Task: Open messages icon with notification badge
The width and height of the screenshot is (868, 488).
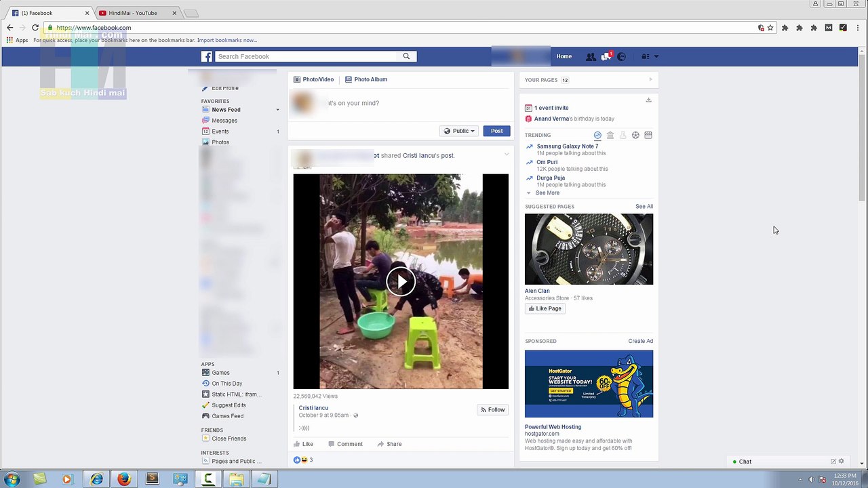Action: [606, 56]
